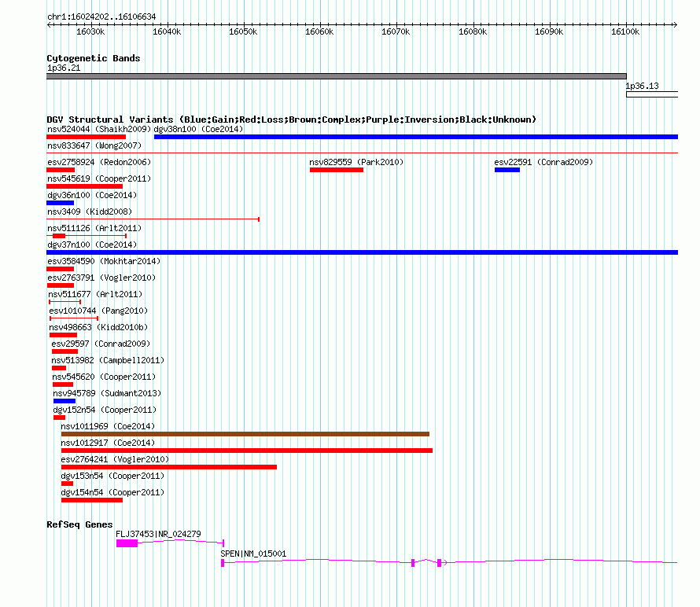This screenshot has height=607, width=700.
Task: Click the 16060k ruler position
Action: coord(319,31)
